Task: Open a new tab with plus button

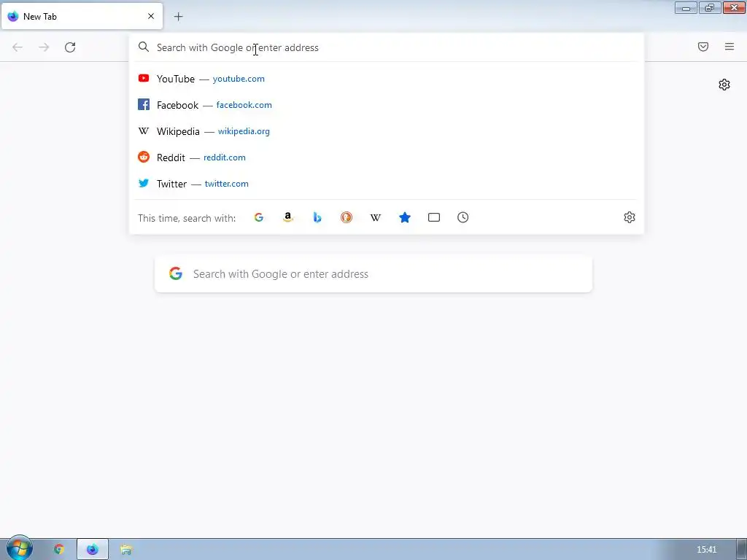Action: (178, 17)
